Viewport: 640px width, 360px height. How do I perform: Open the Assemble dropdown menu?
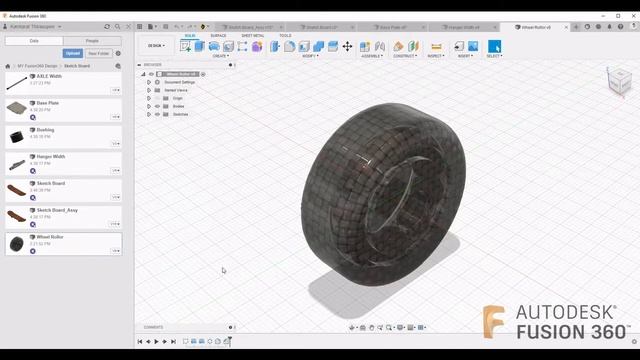pos(372,56)
